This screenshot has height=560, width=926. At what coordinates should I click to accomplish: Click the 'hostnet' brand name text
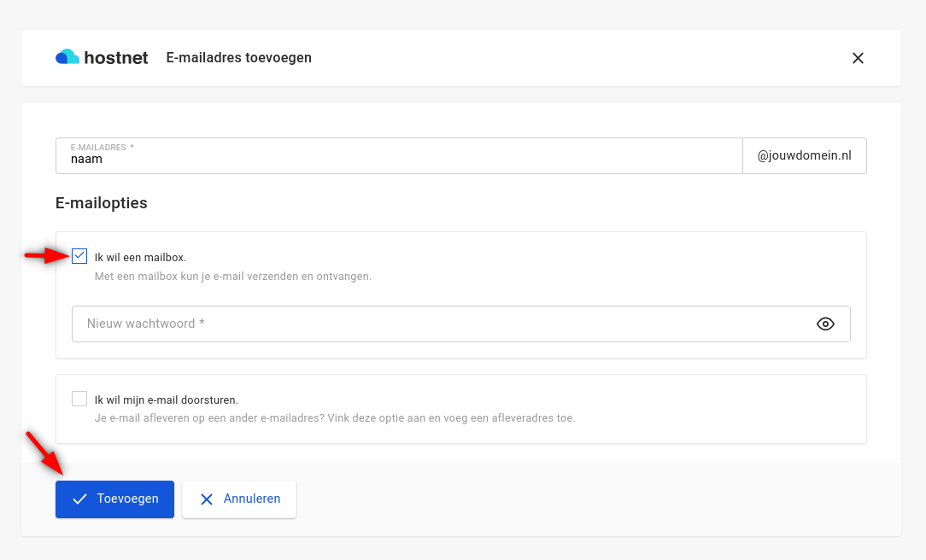(116, 58)
